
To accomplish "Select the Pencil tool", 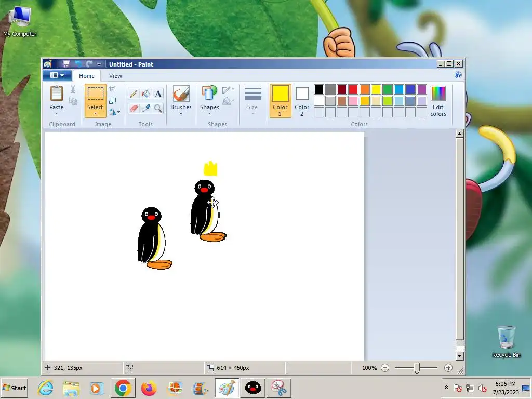I will click(x=134, y=94).
